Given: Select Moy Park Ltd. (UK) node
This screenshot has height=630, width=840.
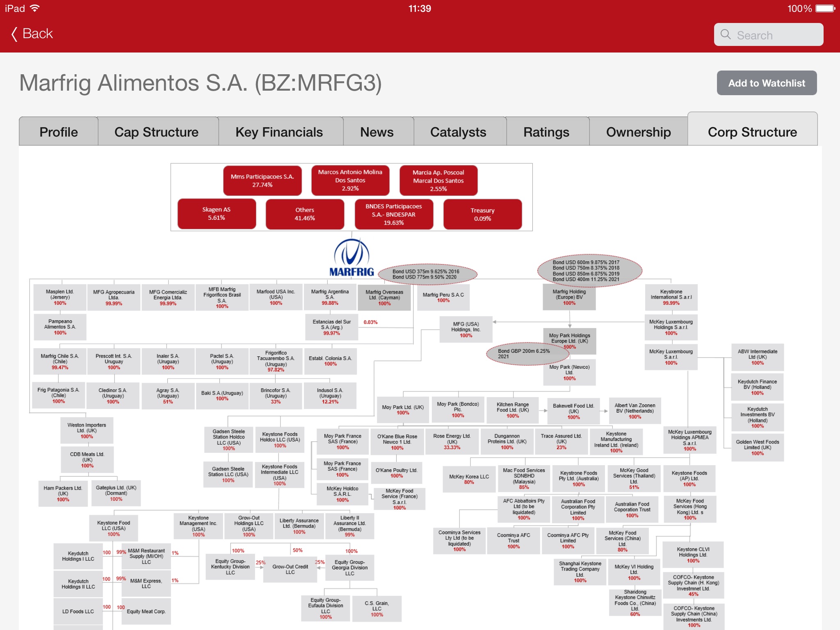Looking at the screenshot, I should point(403,410).
